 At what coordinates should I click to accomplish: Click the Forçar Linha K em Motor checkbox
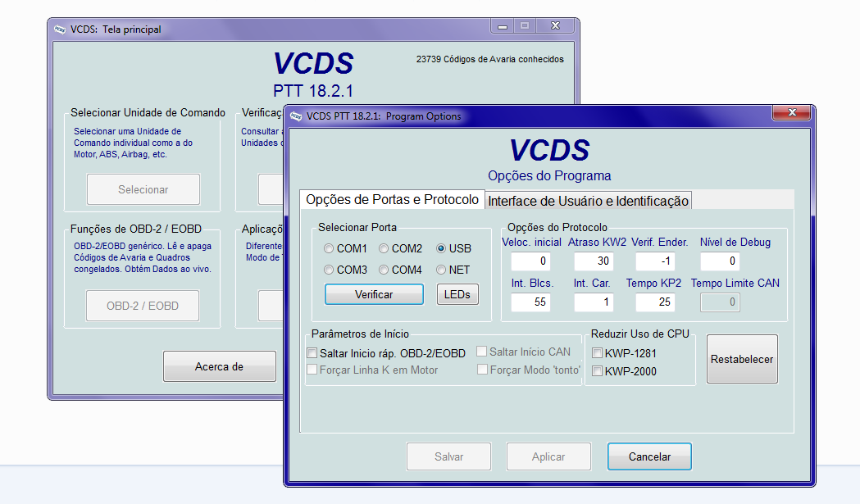[312, 370]
